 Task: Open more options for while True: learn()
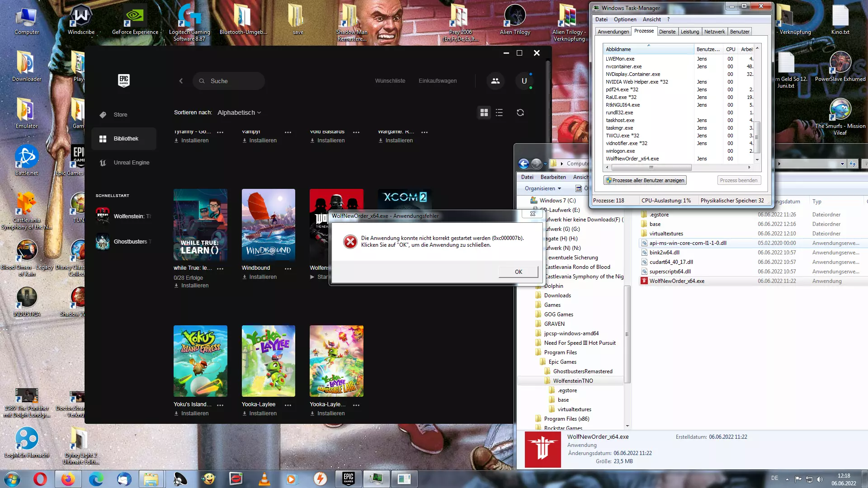coord(220,268)
